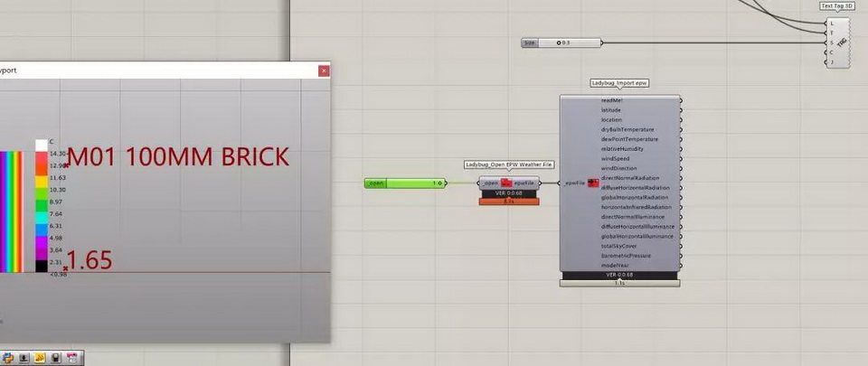
Task: Click the fifth icon in bottom-left toolbar
Action: [x=71, y=358]
